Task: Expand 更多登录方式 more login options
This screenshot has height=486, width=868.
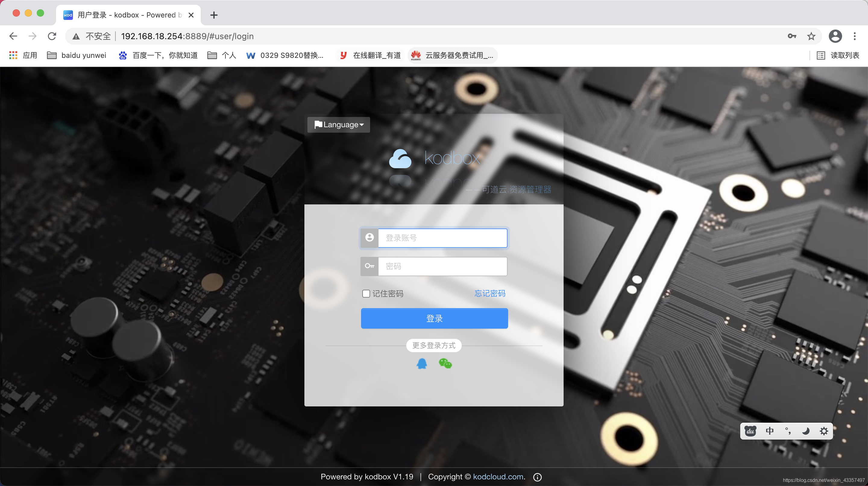Action: [435, 345]
